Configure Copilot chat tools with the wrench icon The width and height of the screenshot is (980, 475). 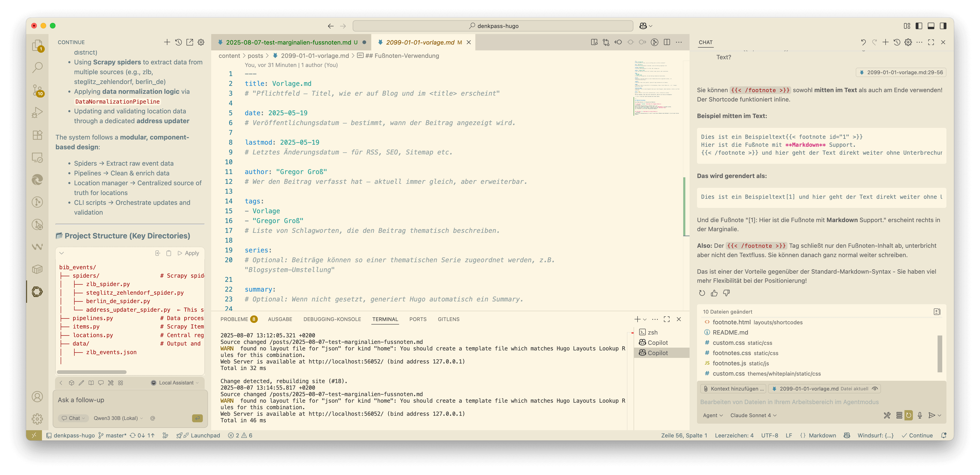[887, 415]
